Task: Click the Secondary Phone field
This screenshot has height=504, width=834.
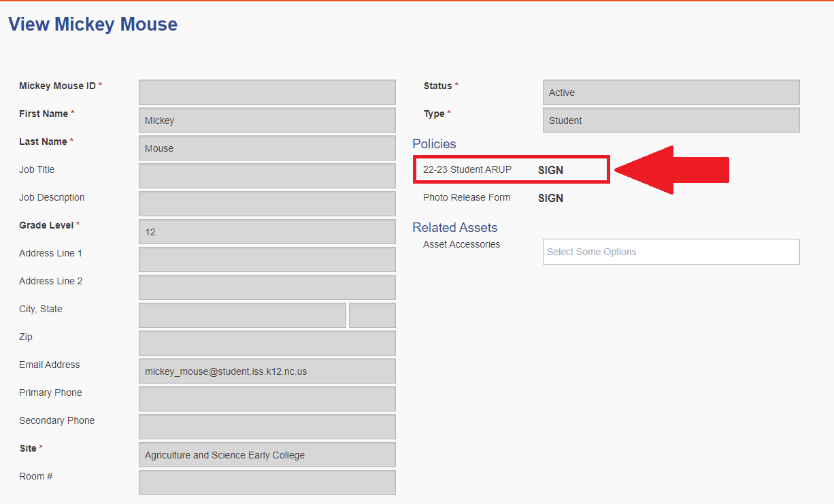Action: pyautogui.click(x=267, y=427)
